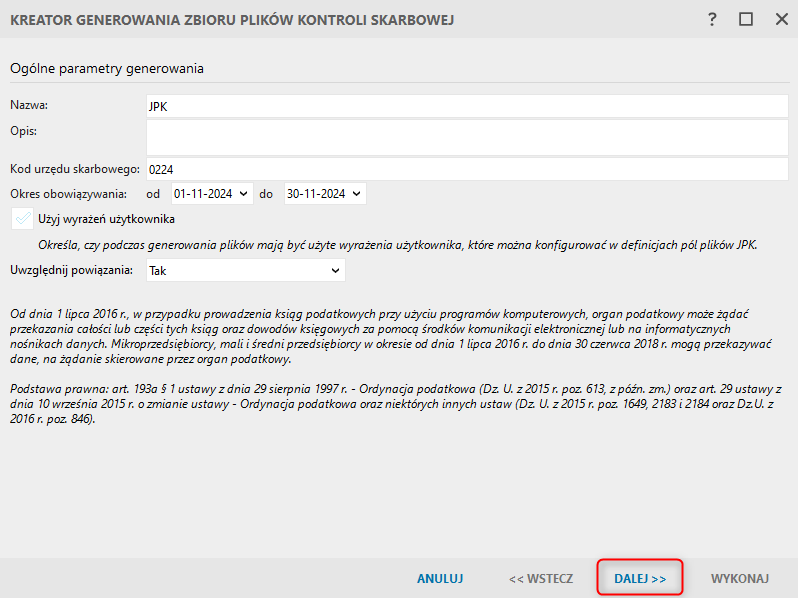Click the 'Opis:' label
The height and width of the screenshot is (598, 798).
pos(23,131)
